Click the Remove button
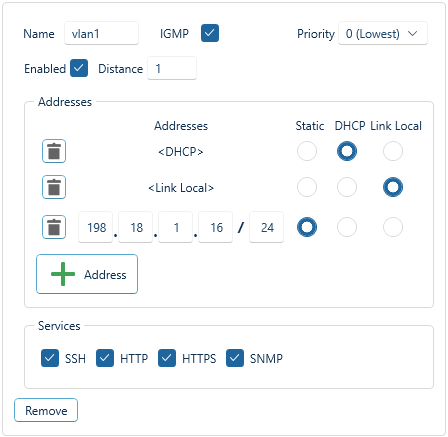The image size is (448, 437). click(46, 410)
